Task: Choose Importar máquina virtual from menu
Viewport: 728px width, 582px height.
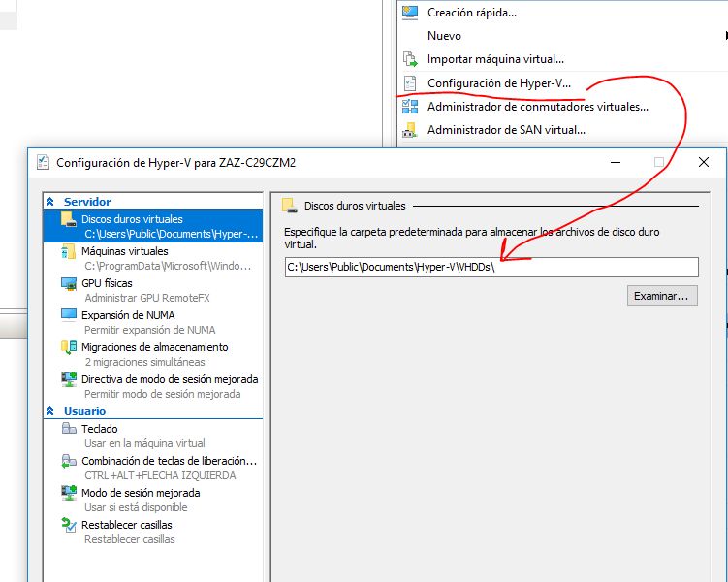Action: coord(495,59)
